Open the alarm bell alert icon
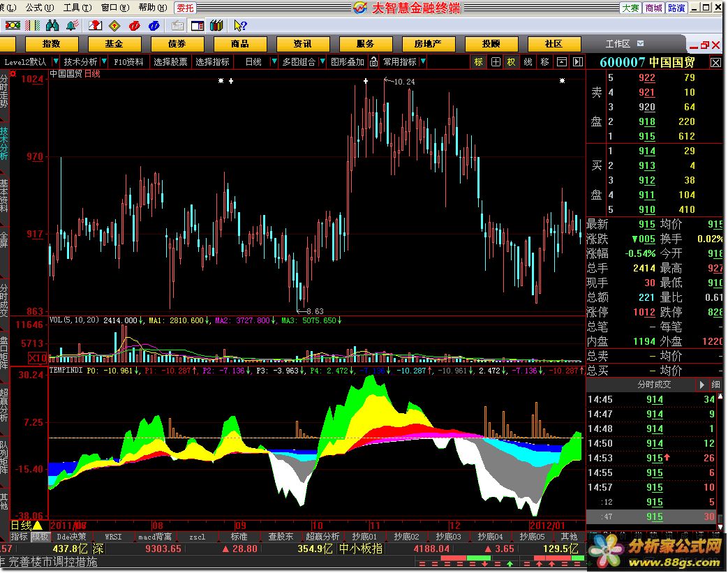This screenshot has height=573, width=728. (x=73, y=26)
